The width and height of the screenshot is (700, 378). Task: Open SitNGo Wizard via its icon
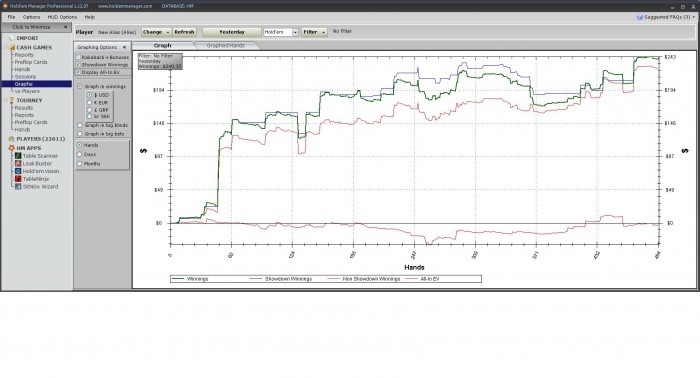18,187
